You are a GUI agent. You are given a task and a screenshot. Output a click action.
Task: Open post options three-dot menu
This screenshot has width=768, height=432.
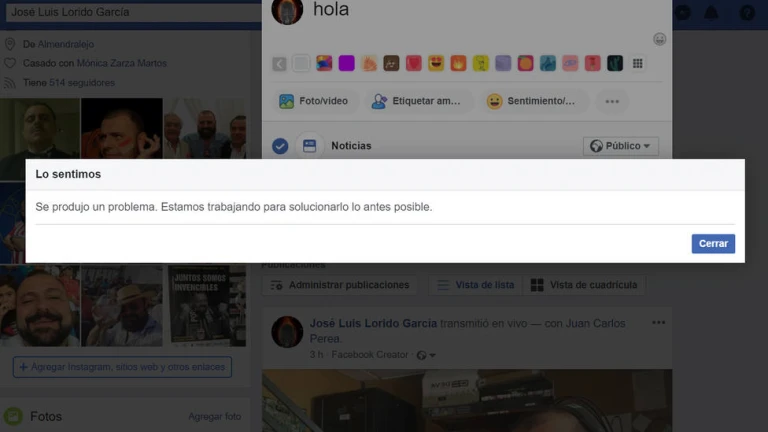(x=658, y=323)
